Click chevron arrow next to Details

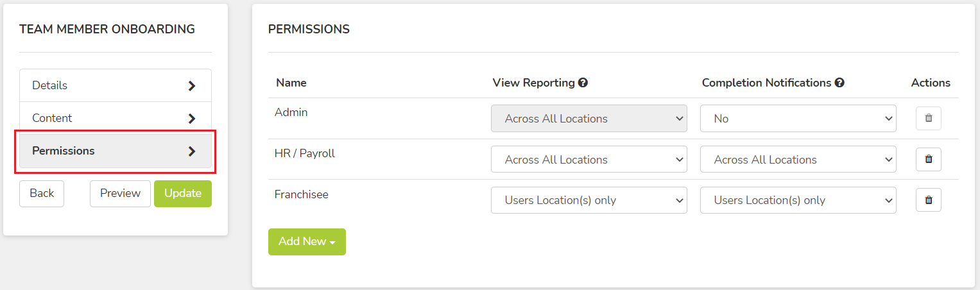191,85
